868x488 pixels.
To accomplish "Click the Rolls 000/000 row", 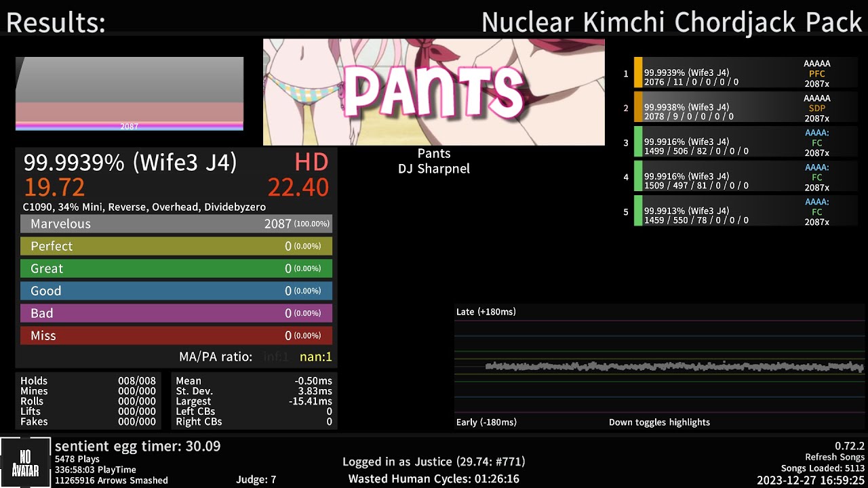I will click(x=88, y=401).
